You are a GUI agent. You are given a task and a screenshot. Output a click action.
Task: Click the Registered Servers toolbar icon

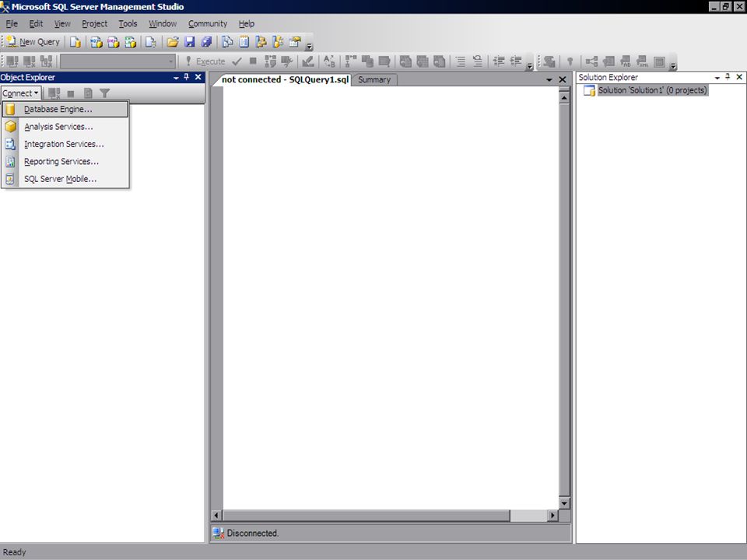227,42
